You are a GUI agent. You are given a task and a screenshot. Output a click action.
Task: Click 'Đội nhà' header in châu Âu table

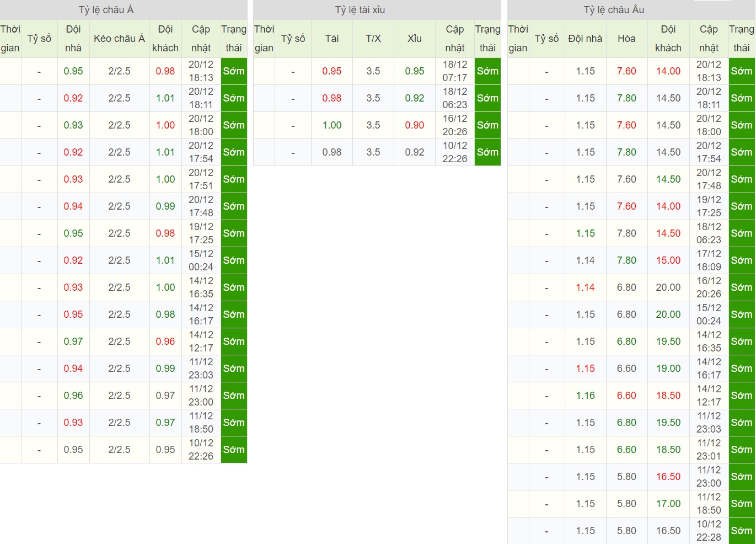(x=585, y=39)
